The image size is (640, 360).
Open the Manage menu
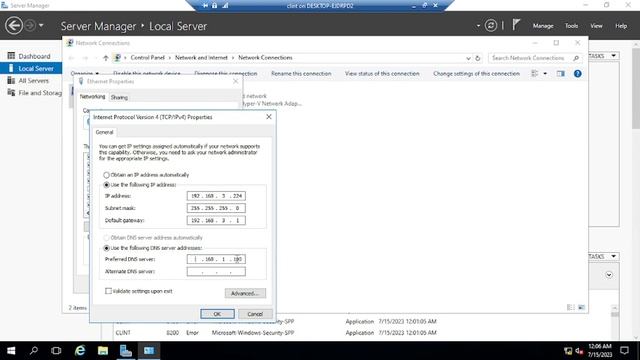[543, 26]
